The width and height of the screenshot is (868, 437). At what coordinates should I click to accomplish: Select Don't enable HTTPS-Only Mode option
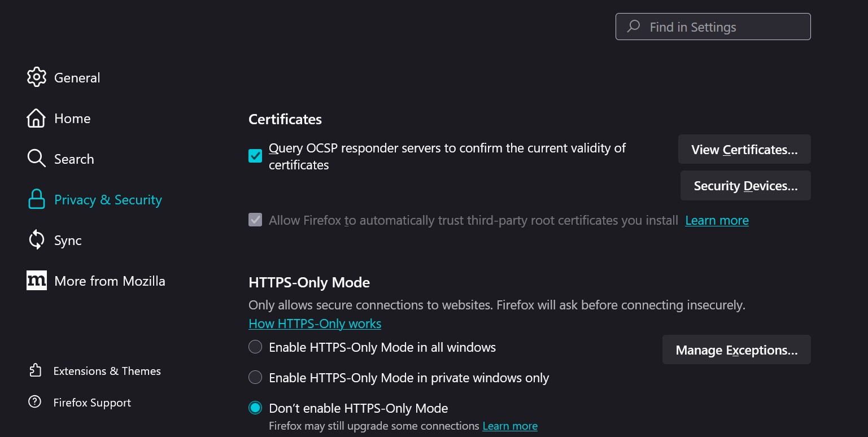pyautogui.click(x=255, y=408)
